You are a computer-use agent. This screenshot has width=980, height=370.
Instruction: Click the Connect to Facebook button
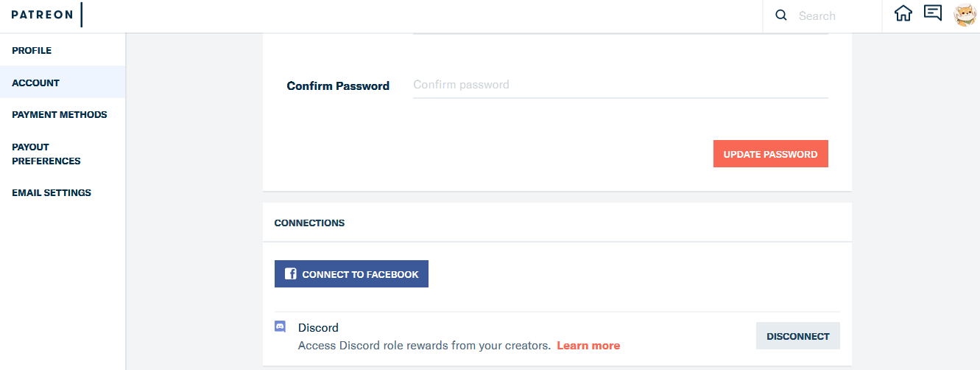[351, 274]
